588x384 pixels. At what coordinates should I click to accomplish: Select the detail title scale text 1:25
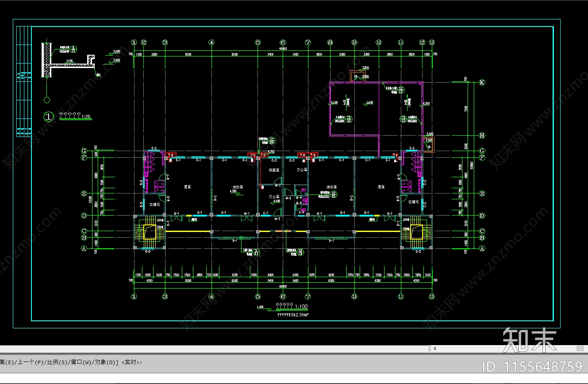tap(86, 116)
